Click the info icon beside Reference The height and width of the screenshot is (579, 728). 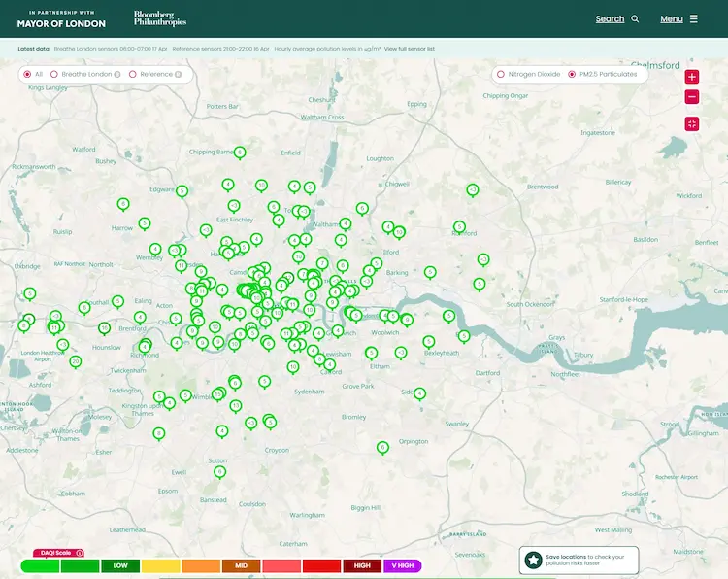pyautogui.click(x=179, y=74)
